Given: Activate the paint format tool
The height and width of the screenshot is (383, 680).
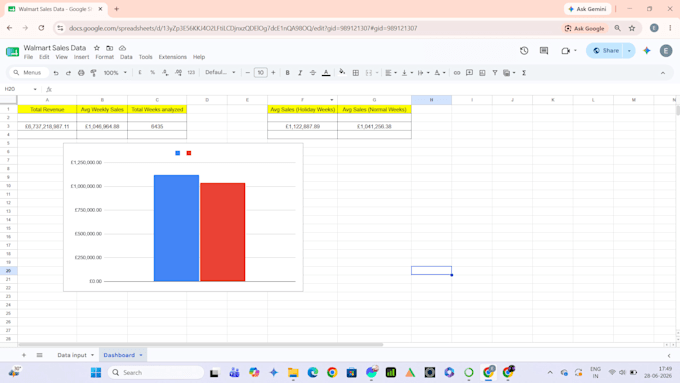Looking at the screenshot, I should click(93, 73).
